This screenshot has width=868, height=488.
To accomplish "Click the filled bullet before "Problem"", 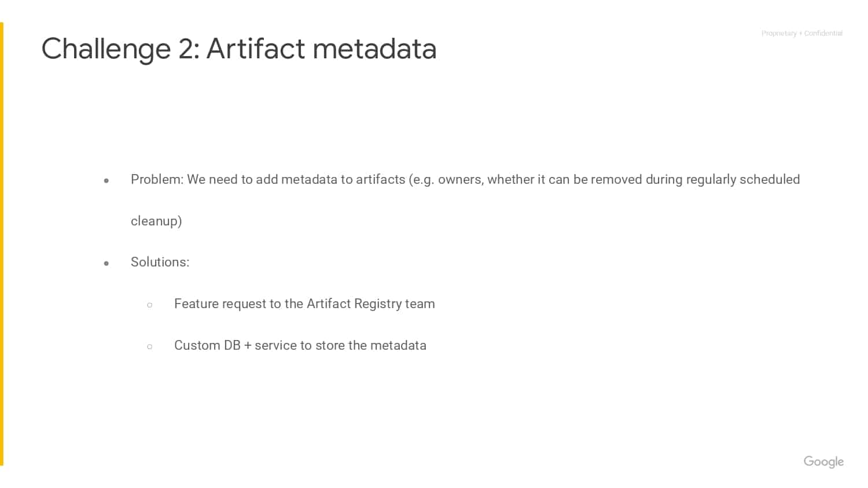I will click(x=106, y=181).
